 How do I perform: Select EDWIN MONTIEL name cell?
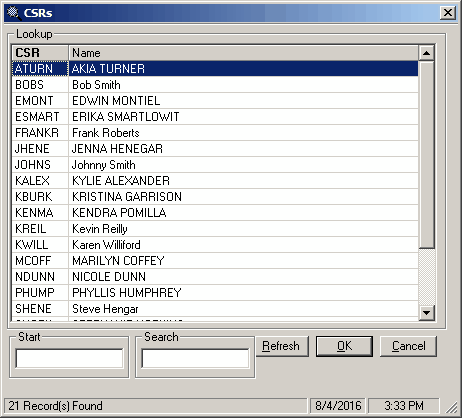click(x=243, y=101)
